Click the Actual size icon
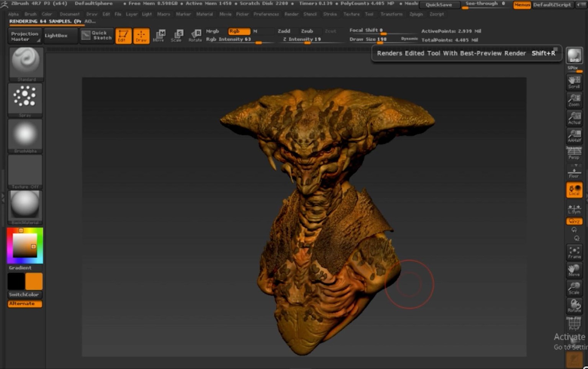 pos(574,117)
